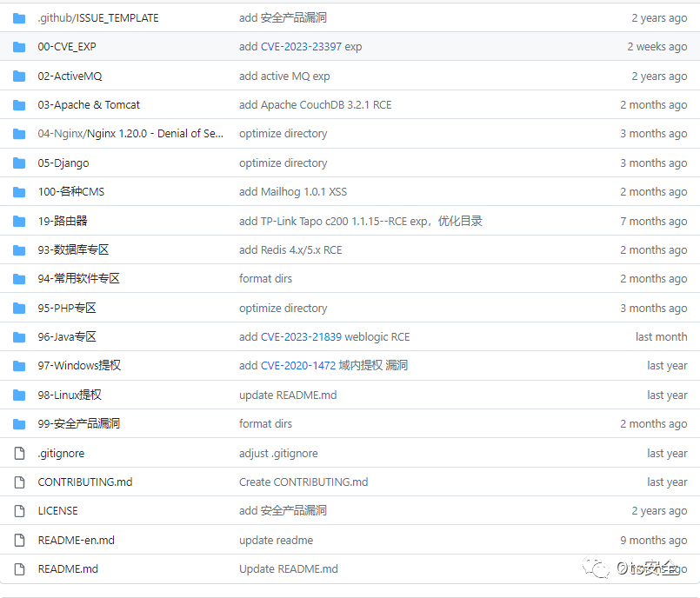Click the folder icon for 04-Nginx row
The image size is (700, 598).
click(x=19, y=134)
